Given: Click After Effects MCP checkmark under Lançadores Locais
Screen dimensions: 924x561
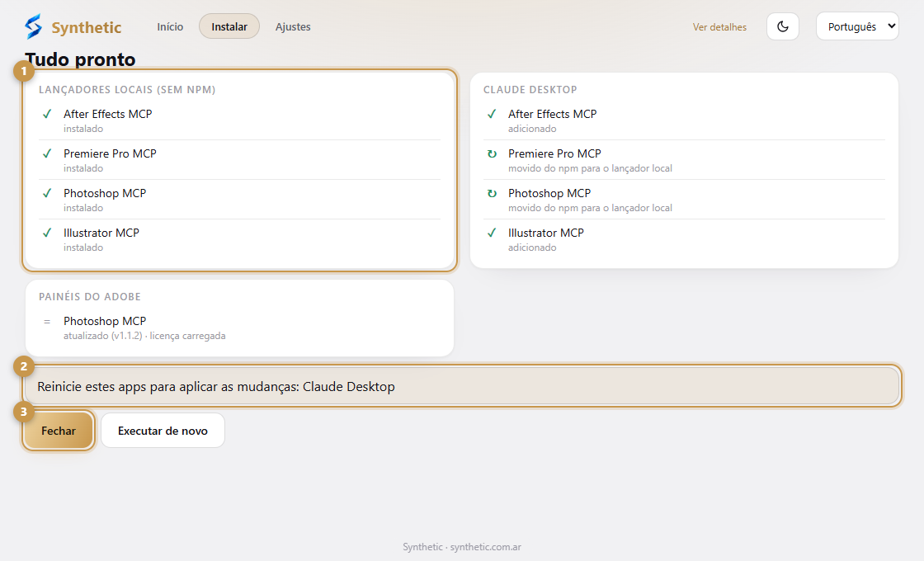Looking at the screenshot, I should 47,114.
